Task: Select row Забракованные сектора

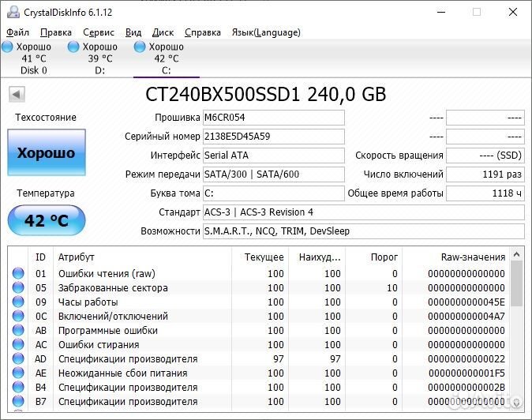Action: [259, 287]
